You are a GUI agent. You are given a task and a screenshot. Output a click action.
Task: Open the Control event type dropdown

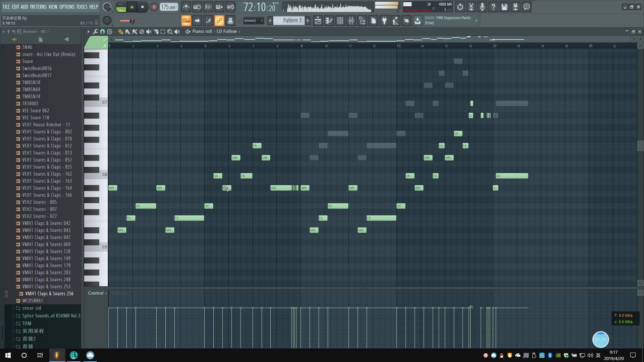coord(97,293)
